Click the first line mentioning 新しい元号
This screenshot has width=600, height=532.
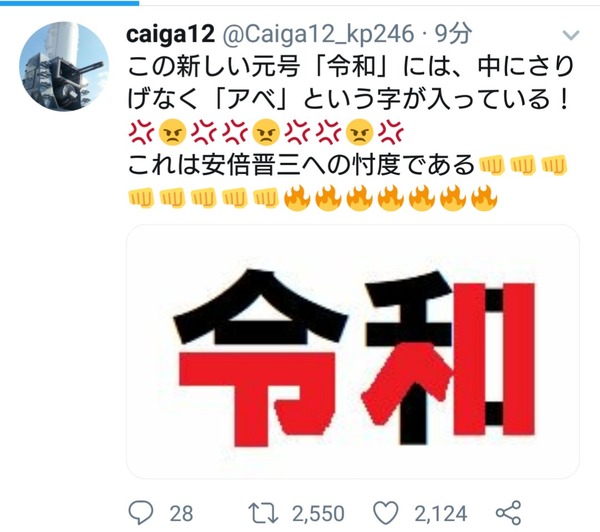click(350, 67)
